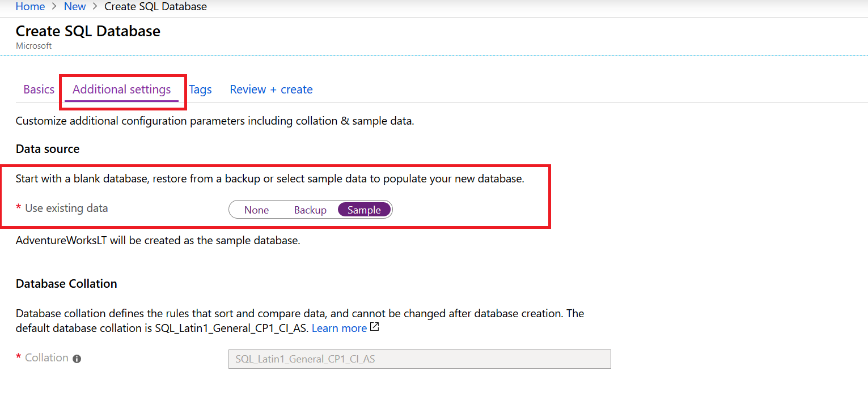Select the Sample data option
The image size is (868, 405).
[364, 210]
